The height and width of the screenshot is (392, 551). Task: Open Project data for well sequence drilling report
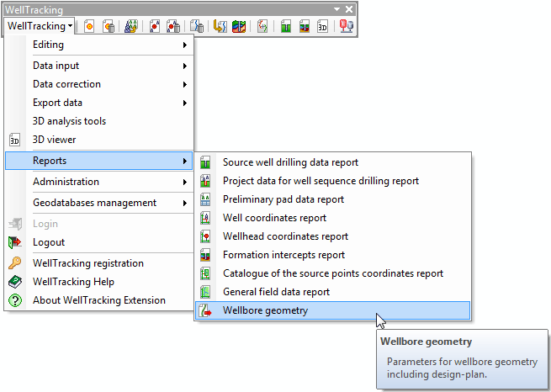(333, 181)
